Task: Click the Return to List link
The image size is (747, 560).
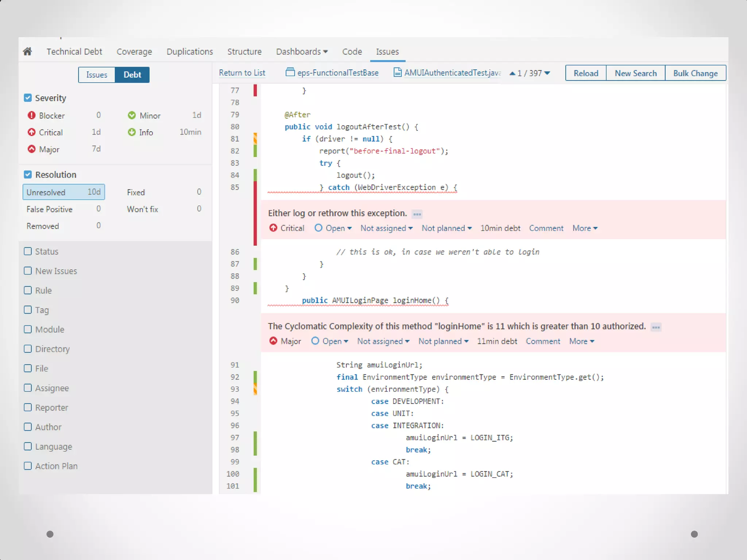Action: coord(242,73)
